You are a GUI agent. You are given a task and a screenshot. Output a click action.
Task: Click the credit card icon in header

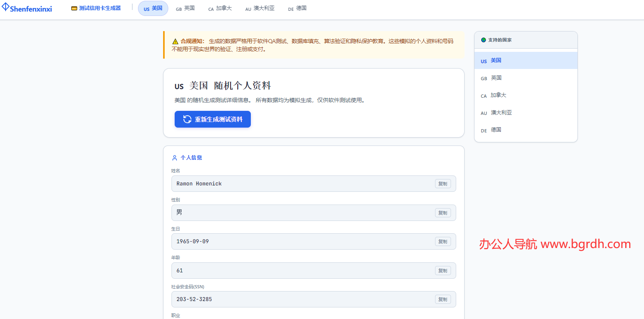tap(74, 8)
